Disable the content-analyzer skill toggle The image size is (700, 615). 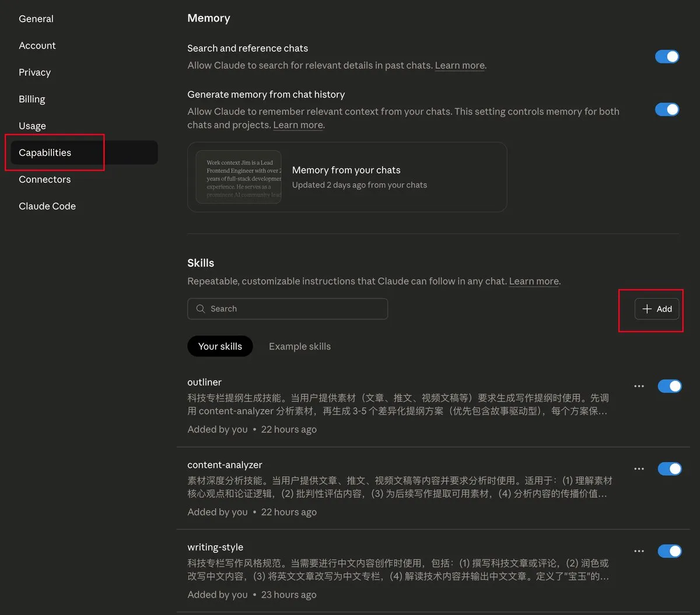[x=669, y=469]
